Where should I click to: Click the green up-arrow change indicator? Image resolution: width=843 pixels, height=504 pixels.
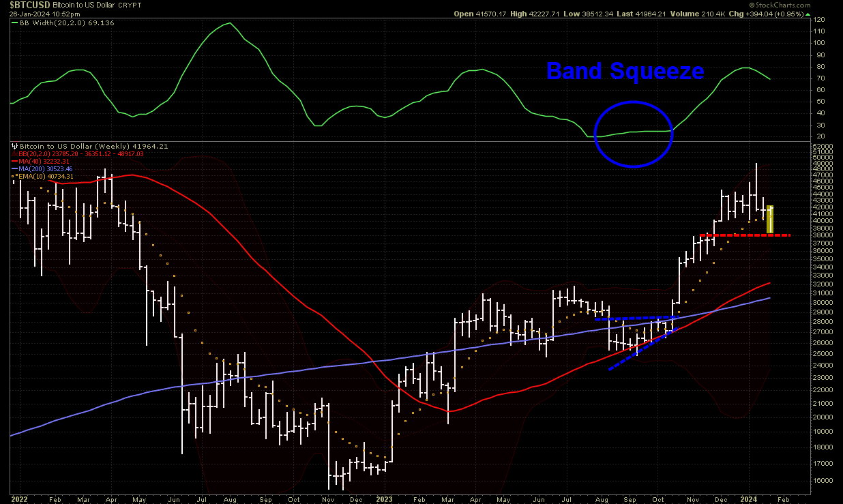click(x=808, y=13)
